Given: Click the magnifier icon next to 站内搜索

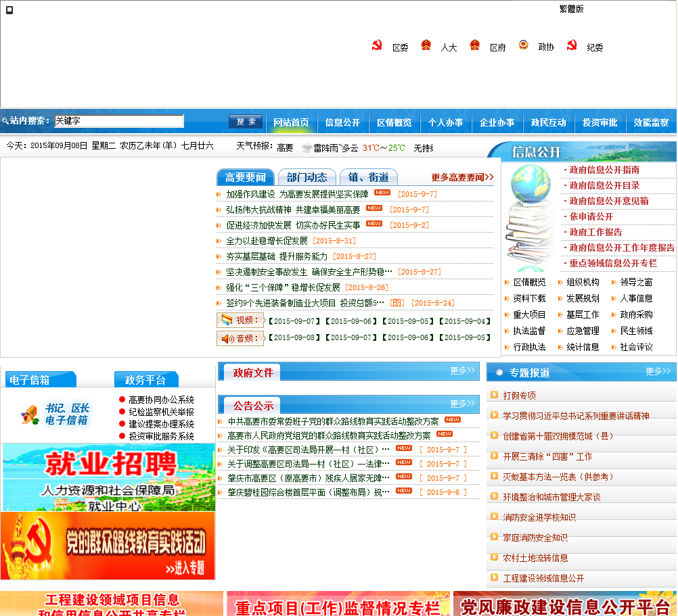Looking at the screenshot, I should click(x=5, y=121).
